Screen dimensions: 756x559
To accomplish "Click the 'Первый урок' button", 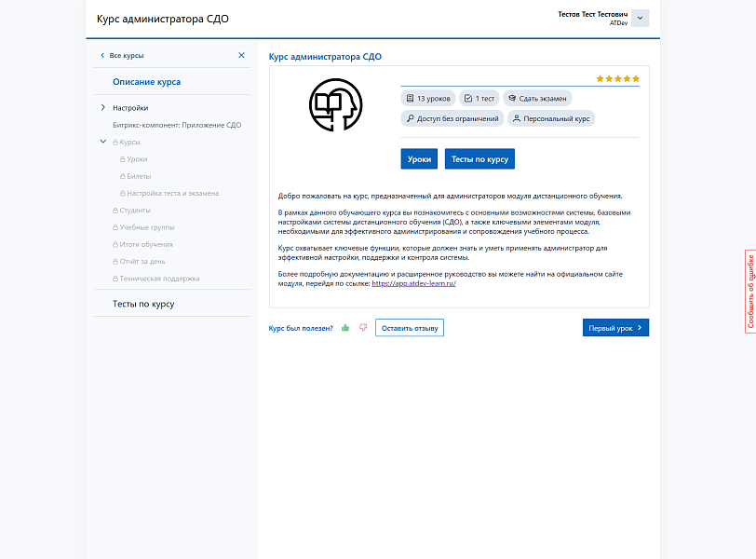I will [x=614, y=327].
